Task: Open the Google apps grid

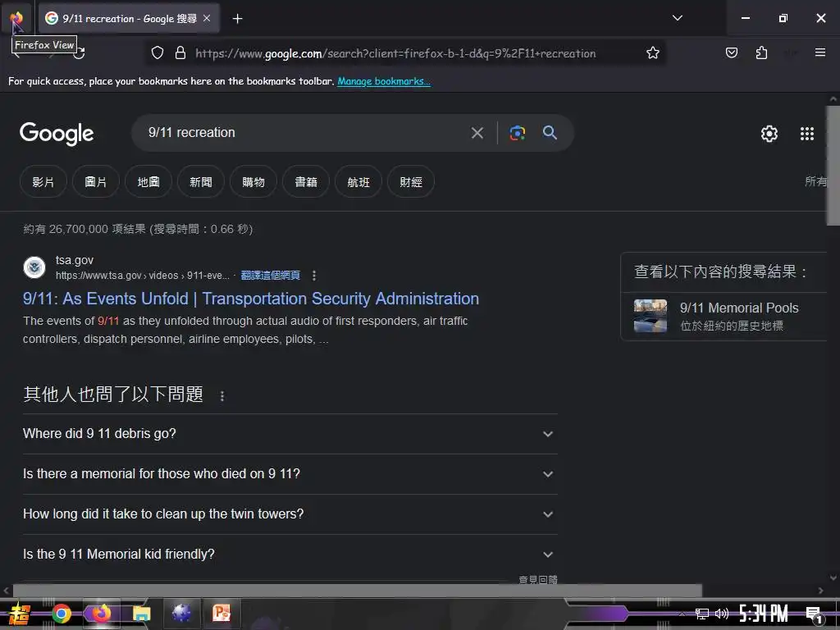Action: [807, 134]
